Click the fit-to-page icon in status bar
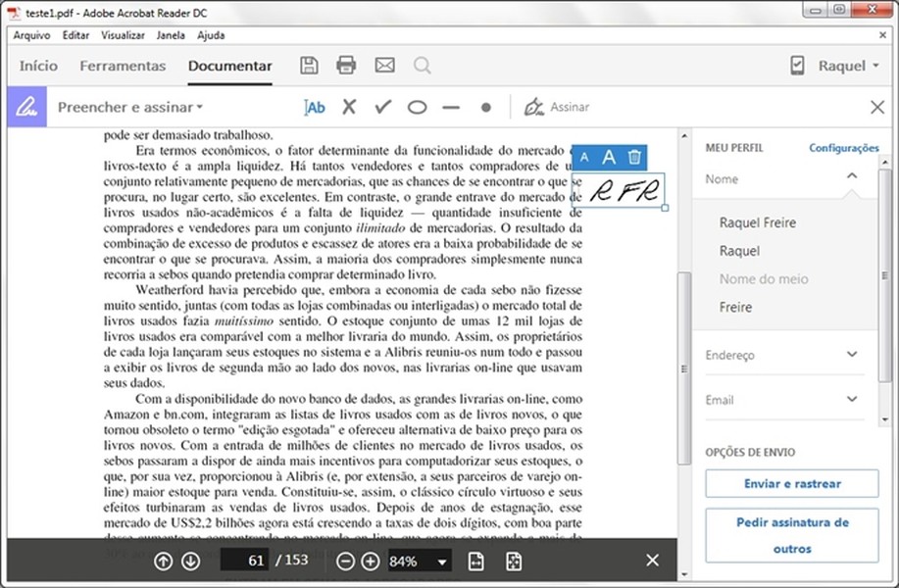 pyautogui.click(x=514, y=560)
